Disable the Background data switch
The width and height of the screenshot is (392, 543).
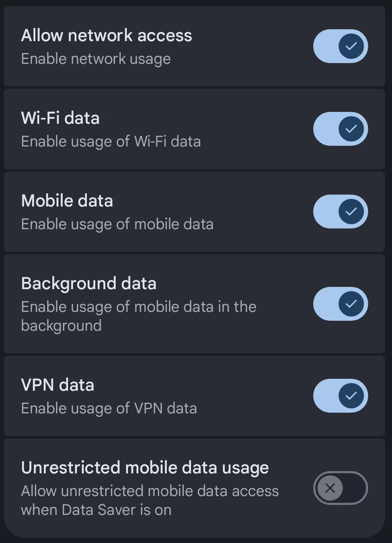pyautogui.click(x=341, y=304)
